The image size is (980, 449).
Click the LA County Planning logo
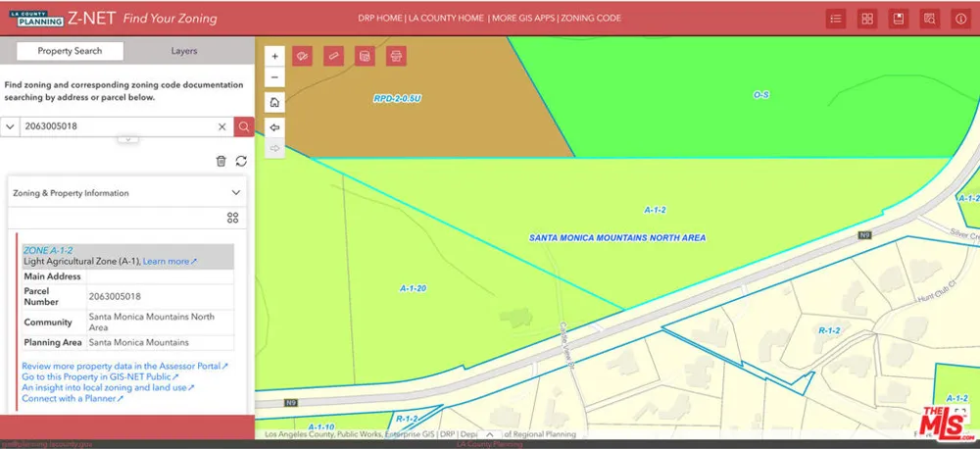[37, 18]
